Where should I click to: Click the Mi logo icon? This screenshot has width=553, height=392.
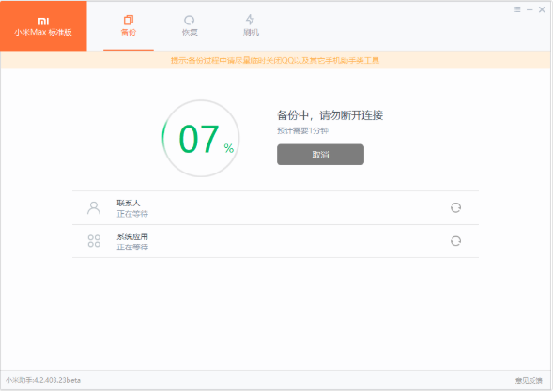point(43,22)
